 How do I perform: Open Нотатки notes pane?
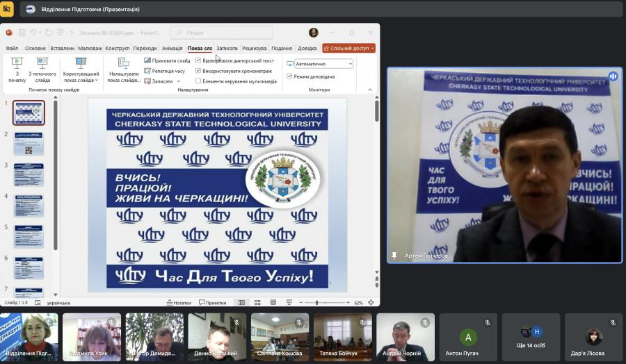click(x=179, y=303)
